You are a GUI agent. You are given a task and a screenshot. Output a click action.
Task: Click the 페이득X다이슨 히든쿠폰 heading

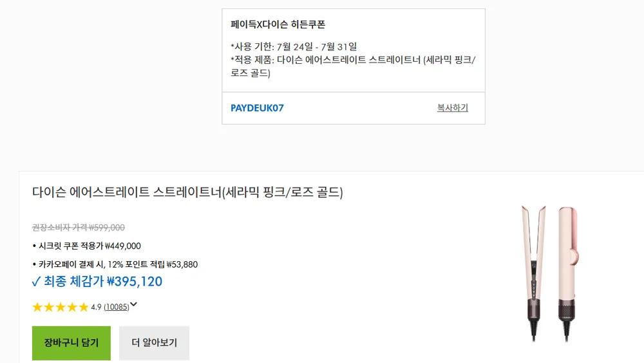278,25
